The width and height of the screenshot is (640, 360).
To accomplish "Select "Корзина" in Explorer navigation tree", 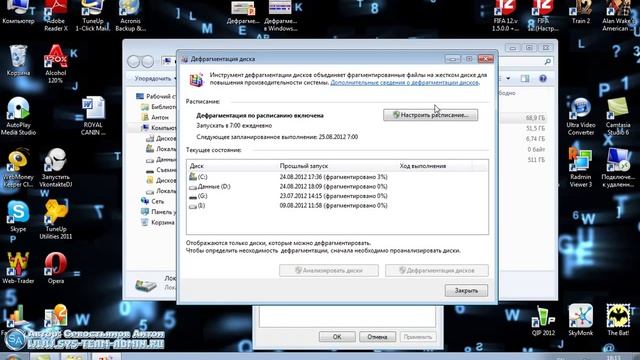I will [x=158, y=222].
